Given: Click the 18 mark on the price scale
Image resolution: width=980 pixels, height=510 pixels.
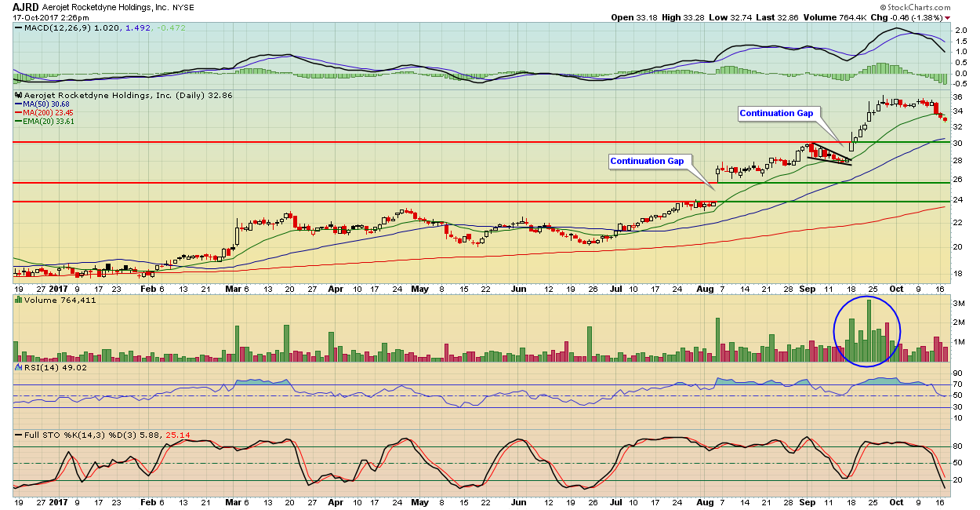Looking at the screenshot, I should 959,274.
